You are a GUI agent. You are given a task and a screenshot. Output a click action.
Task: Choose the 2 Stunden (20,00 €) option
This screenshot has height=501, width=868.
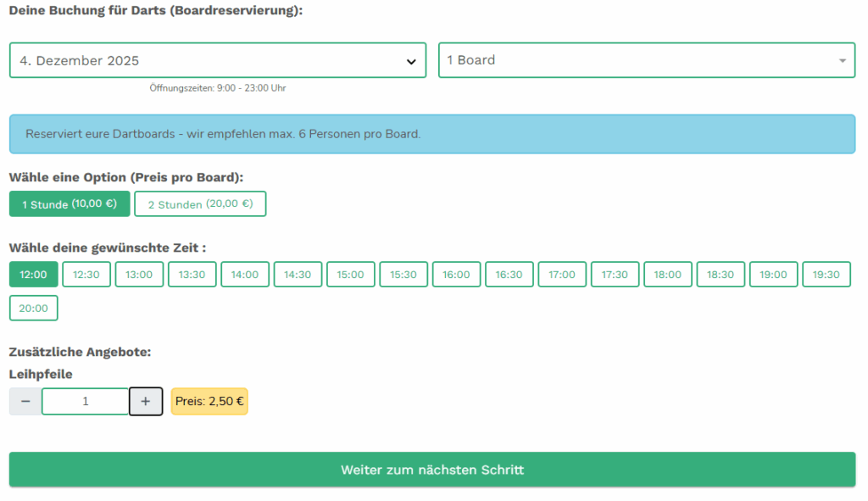pos(200,204)
